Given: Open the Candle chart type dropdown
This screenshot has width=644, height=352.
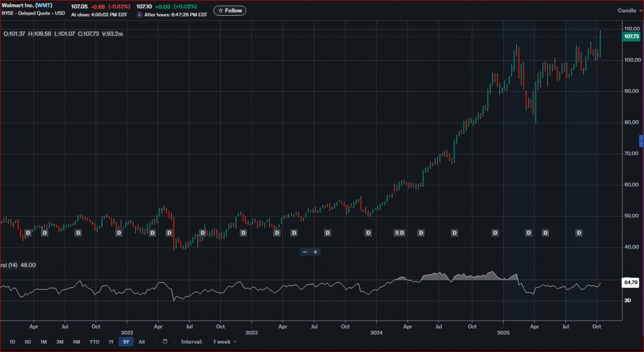Looking at the screenshot, I should [629, 10].
